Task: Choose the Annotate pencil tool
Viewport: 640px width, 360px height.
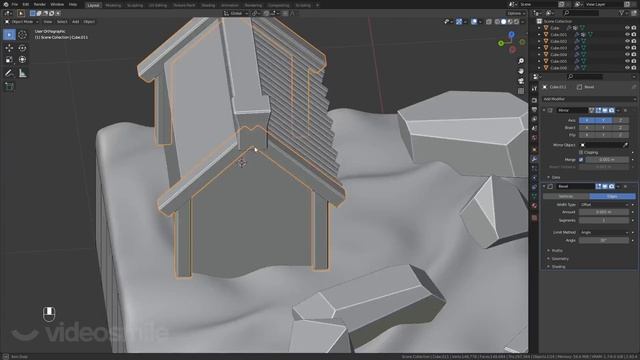Action: [9, 73]
